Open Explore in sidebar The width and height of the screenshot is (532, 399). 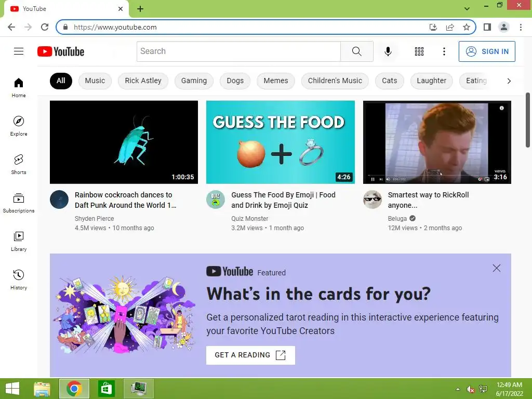19,126
